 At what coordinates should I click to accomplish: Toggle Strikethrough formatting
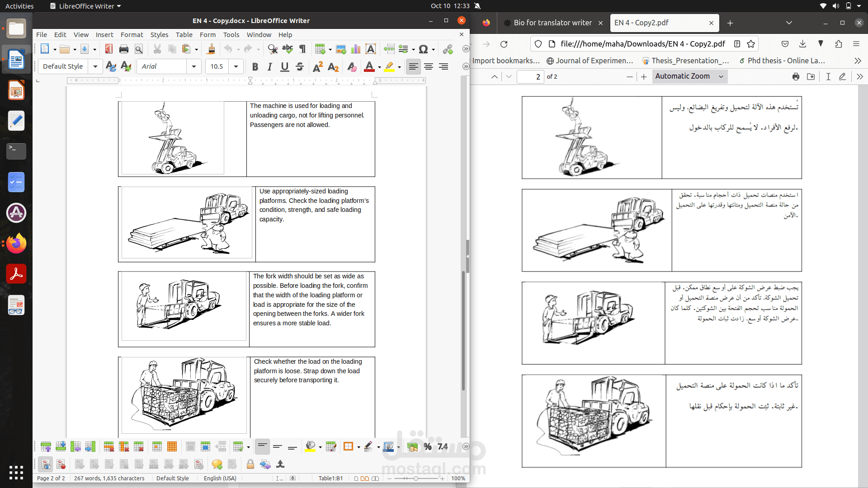pyautogui.click(x=300, y=67)
